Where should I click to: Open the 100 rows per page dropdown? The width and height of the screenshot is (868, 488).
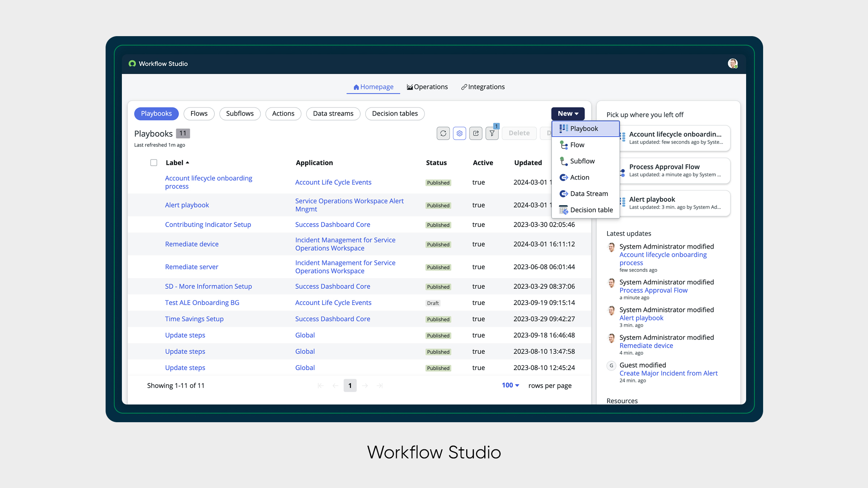[x=510, y=385]
